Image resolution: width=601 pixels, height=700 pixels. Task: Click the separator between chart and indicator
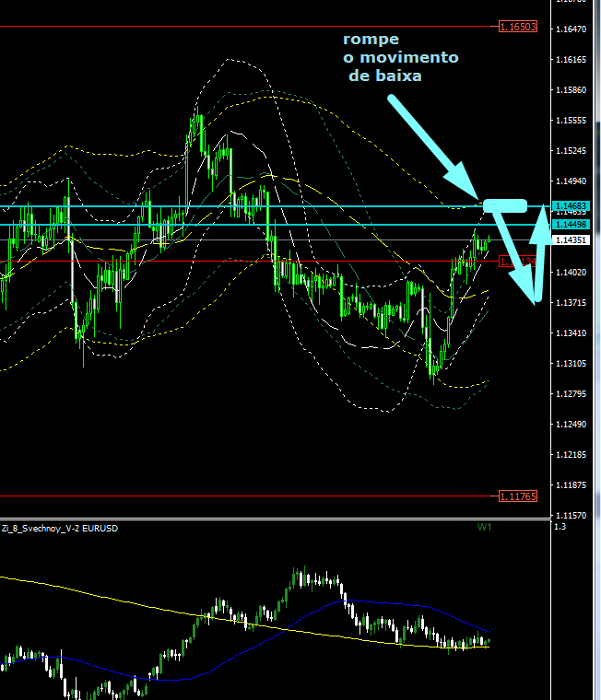[277, 519]
